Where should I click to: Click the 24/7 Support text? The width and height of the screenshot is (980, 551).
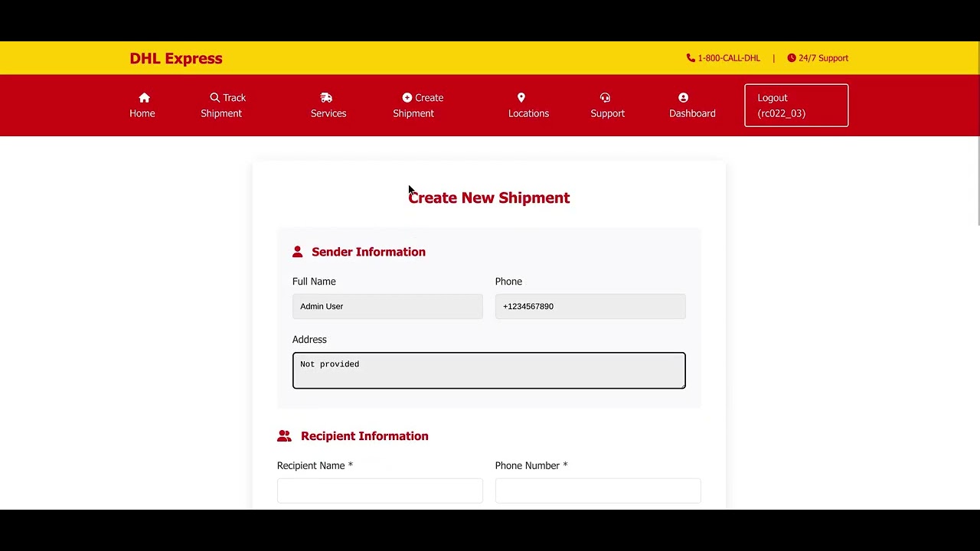(x=823, y=58)
